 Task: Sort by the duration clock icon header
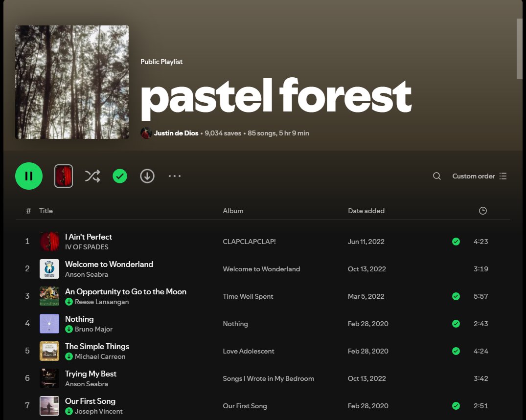483,211
